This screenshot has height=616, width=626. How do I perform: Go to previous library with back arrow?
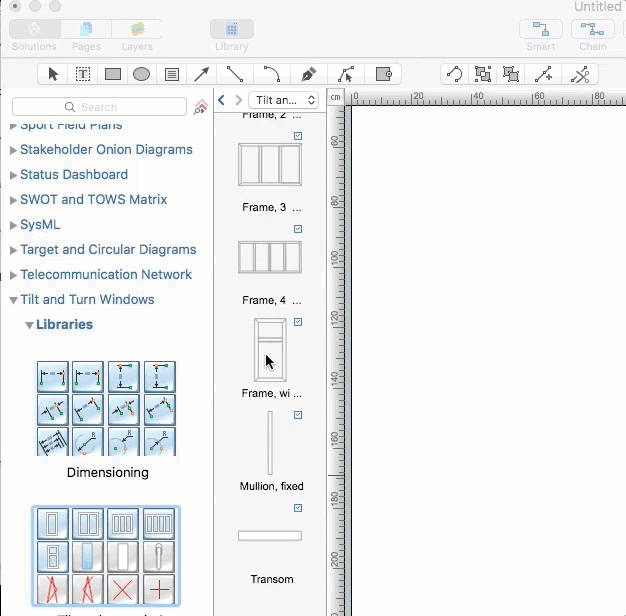tap(221, 100)
